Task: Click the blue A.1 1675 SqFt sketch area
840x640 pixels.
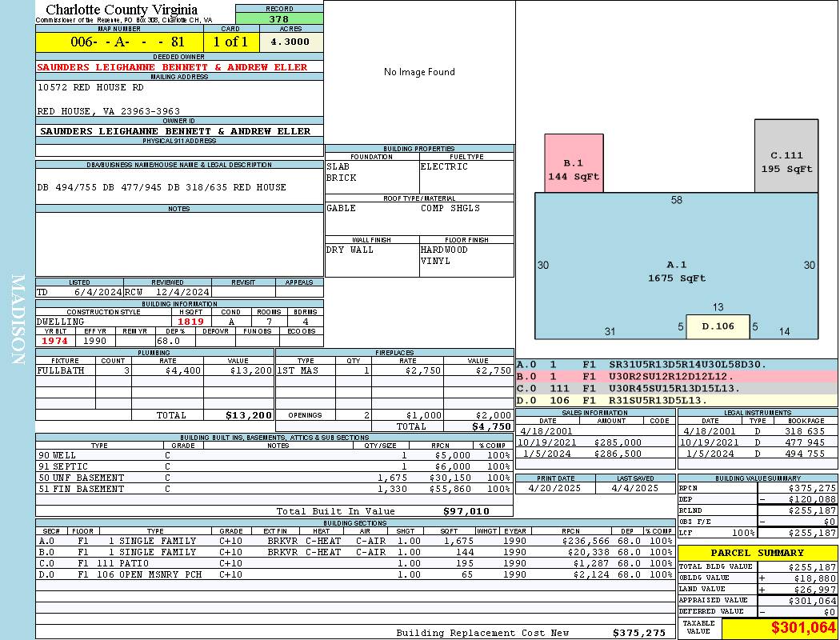Action: [x=677, y=266]
